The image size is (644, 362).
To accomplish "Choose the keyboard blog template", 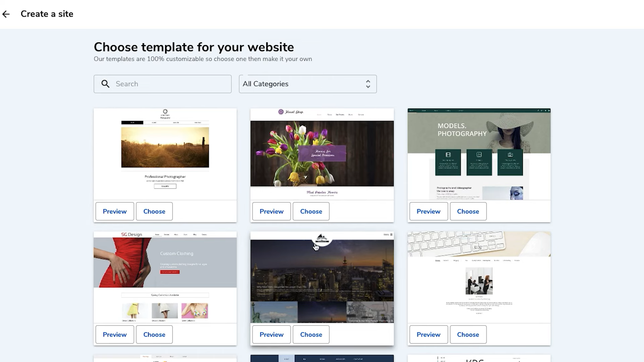I will (x=468, y=334).
